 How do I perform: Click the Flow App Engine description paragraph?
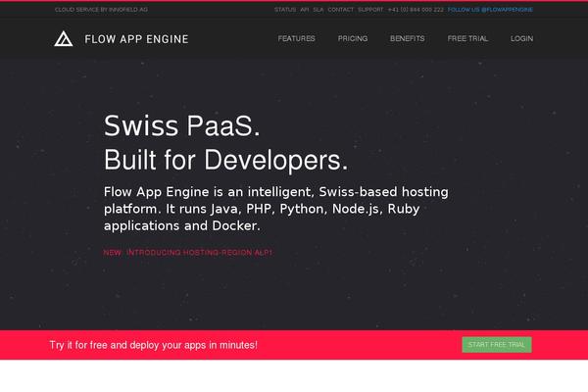[x=276, y=209]
